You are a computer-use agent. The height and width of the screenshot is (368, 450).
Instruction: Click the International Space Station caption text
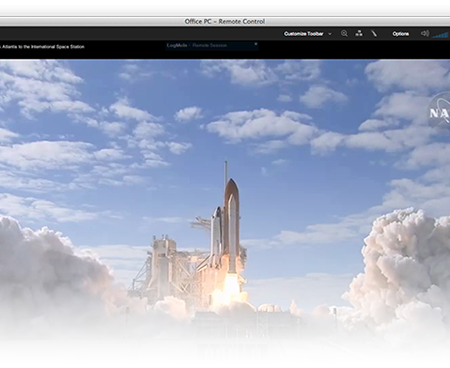point(42,47)
